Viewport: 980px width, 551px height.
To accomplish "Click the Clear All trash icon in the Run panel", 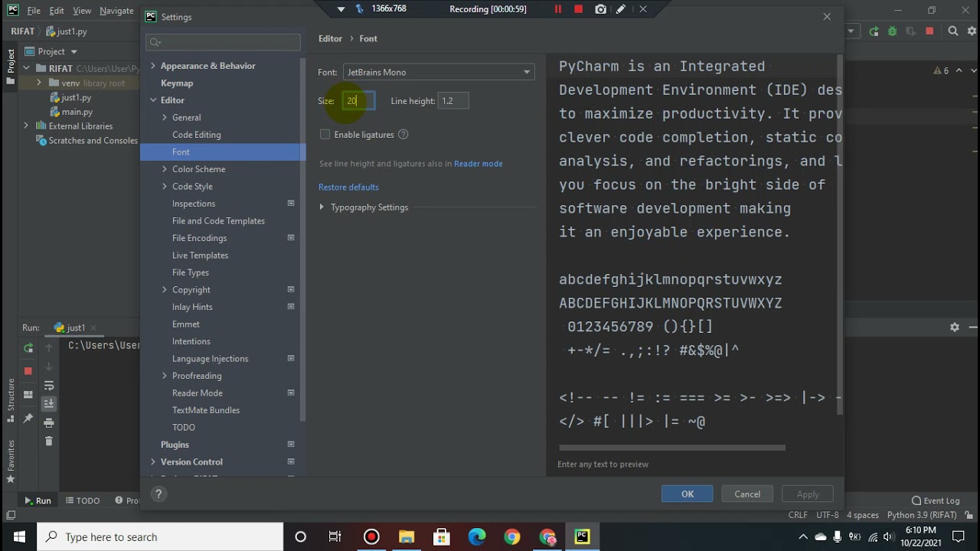I will click(49, 441).
